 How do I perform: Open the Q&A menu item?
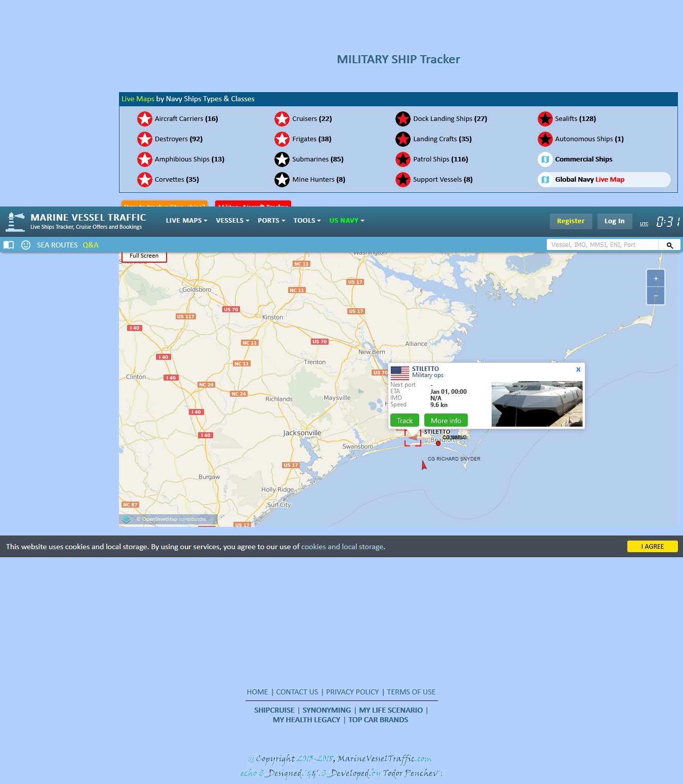[x=91, y=245]
